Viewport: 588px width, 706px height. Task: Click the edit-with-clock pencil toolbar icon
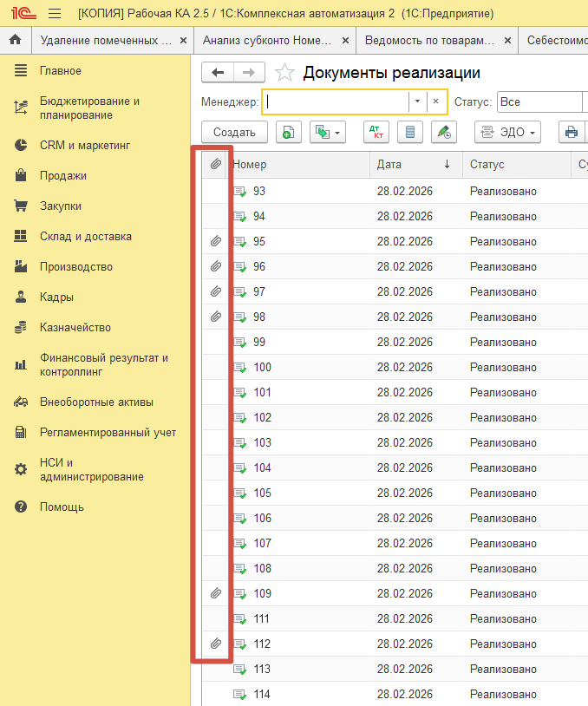point(444,133)
